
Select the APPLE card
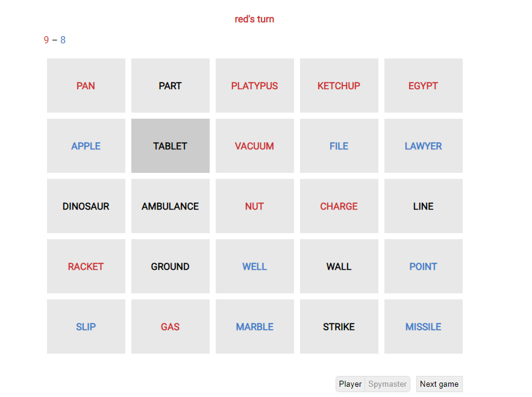pos(86,146)
